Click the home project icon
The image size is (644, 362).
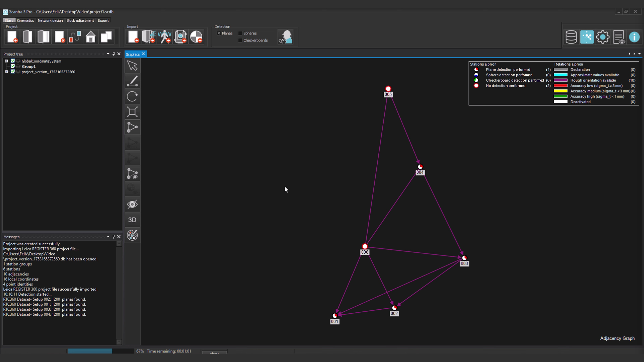(x=91, y=37)
